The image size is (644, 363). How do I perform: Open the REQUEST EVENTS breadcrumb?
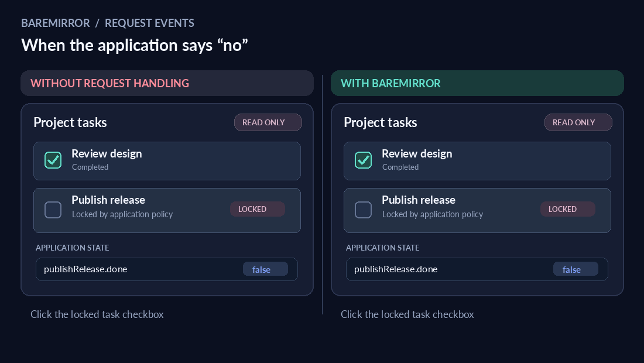point(149,23)
